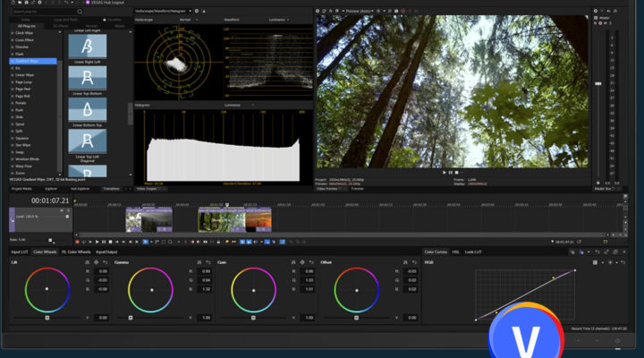Click Stop in the timeline transport bar
The image size is (644, 358).
click(x=110, y=242)
